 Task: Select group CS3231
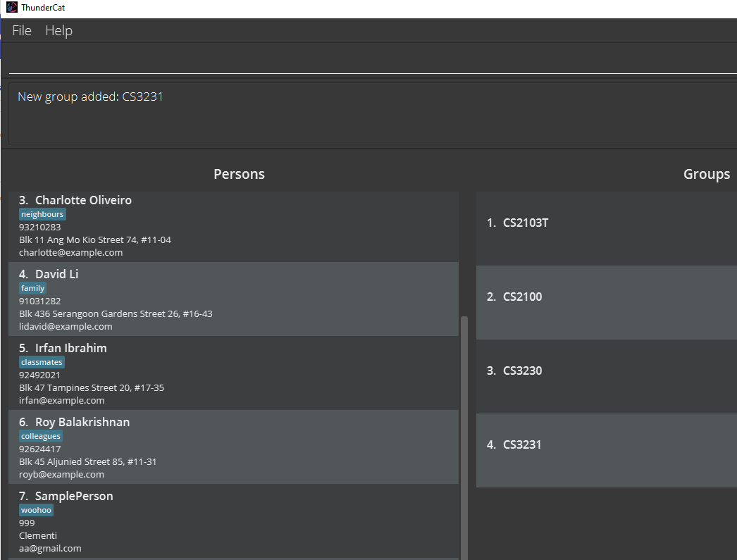pyautogui.click(x=607, y=450)
